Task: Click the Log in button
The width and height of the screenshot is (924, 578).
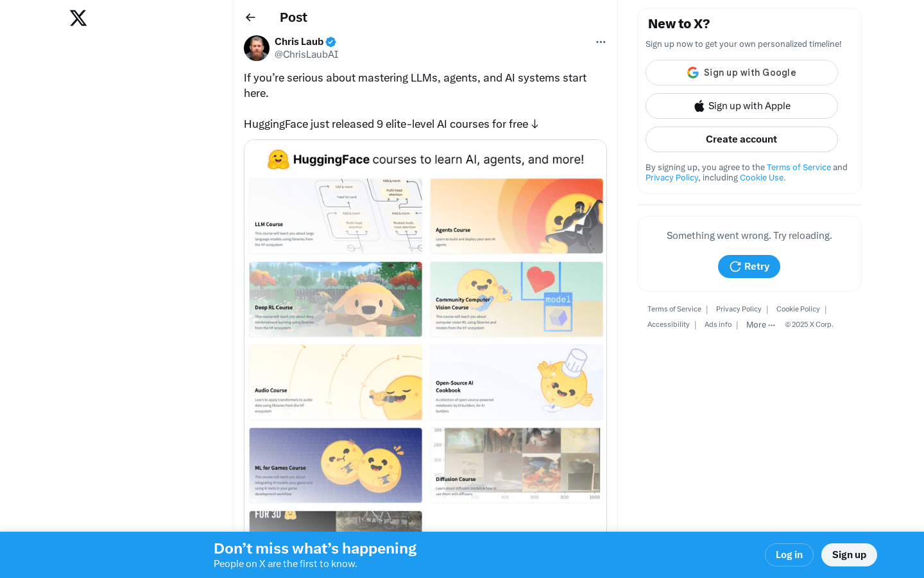Action: (x=789, y=555)
